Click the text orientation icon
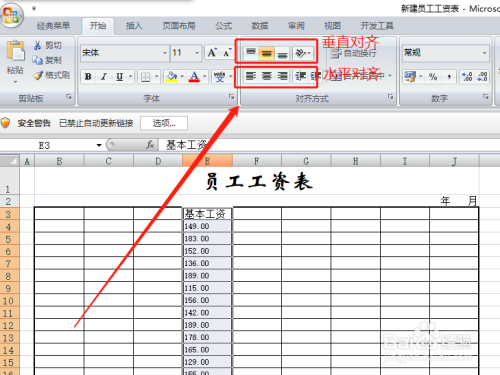 (301, 53)
